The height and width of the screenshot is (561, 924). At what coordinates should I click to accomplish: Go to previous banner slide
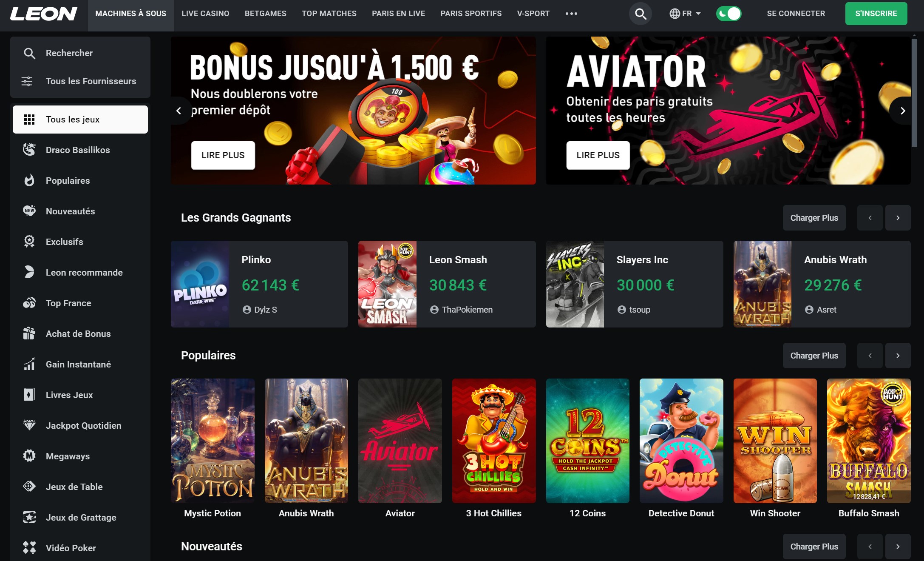[x=179, y=111]
